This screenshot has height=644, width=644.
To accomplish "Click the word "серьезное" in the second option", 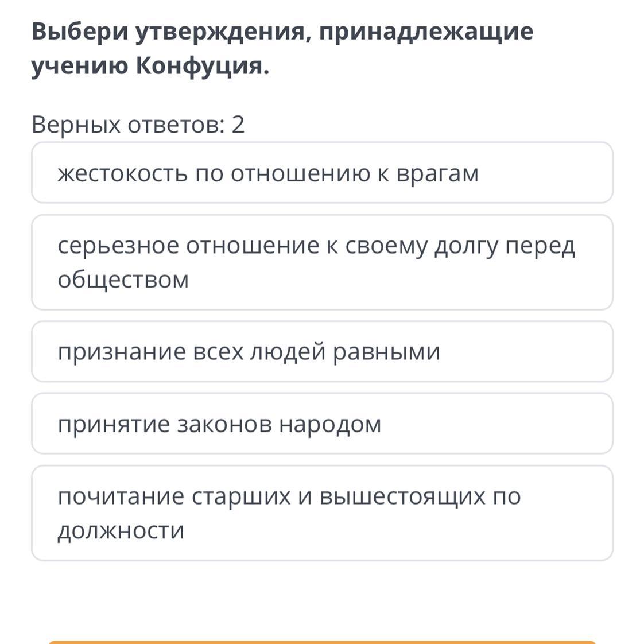I will pos(118,246).
